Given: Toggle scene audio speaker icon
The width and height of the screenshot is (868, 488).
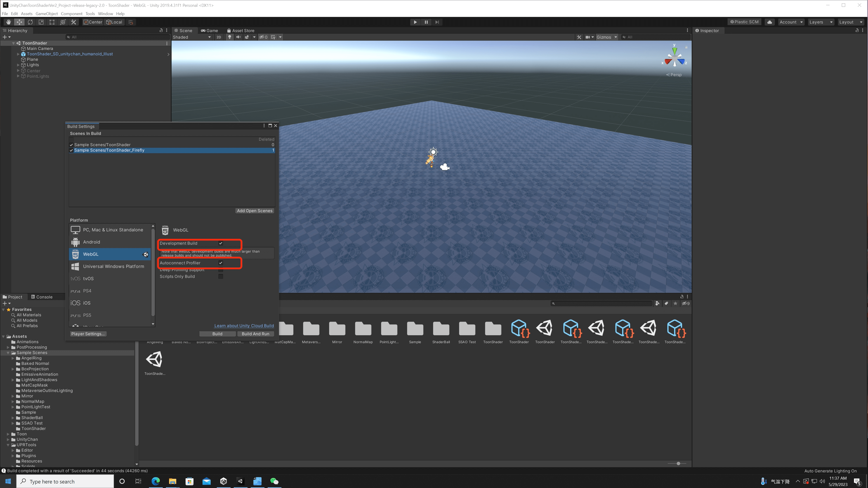Looking at the screenshot, I should (x=238, y=37).
